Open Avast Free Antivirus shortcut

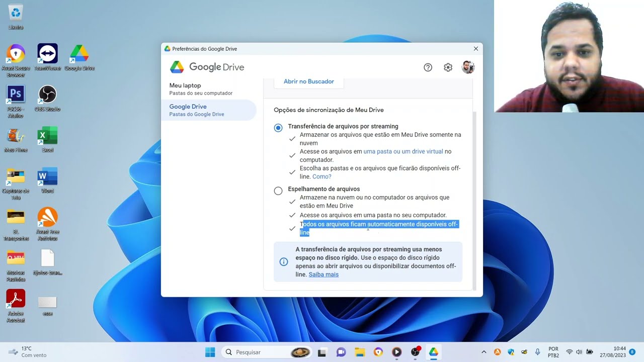[x=48, y=224]
